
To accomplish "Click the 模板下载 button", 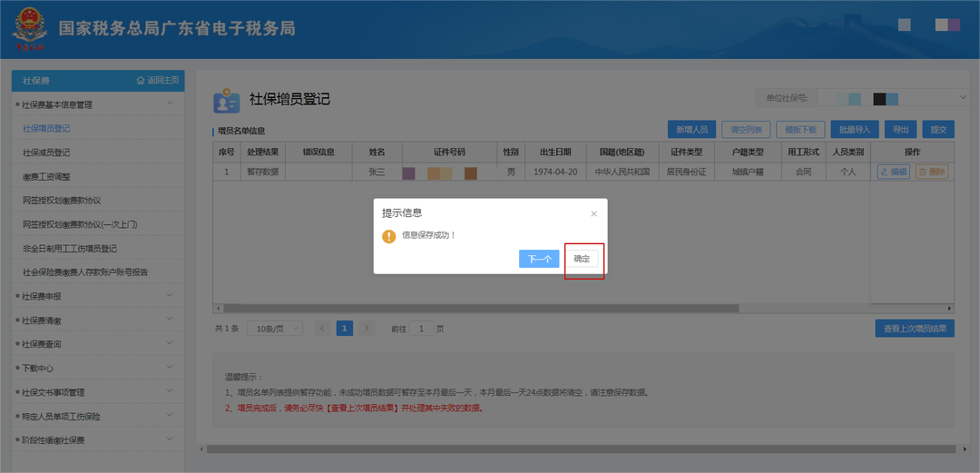I will (x=800, y=130).
